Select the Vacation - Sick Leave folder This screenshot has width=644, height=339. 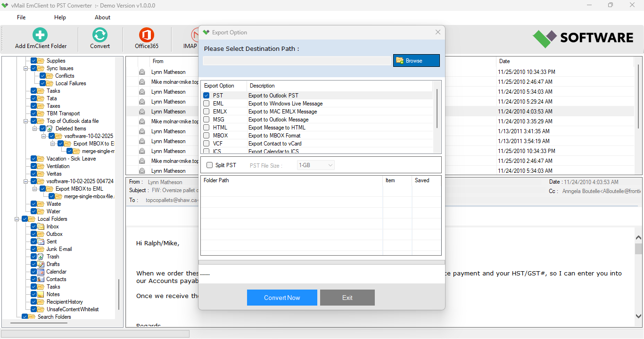point(71,159)
